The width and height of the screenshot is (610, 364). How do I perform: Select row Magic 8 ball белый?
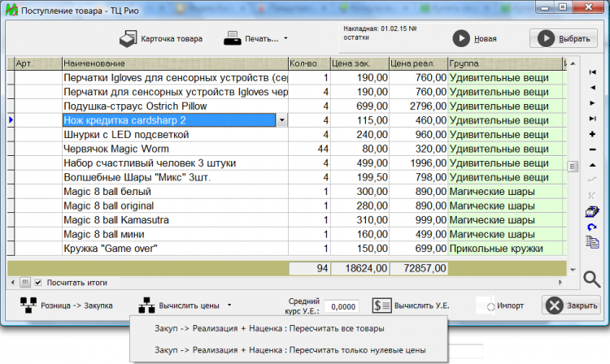click(x=287, y=192)
